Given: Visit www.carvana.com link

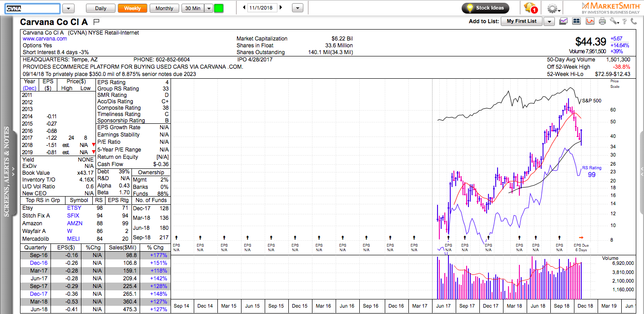Looking at the screenshot, I should tap(45, 39).
